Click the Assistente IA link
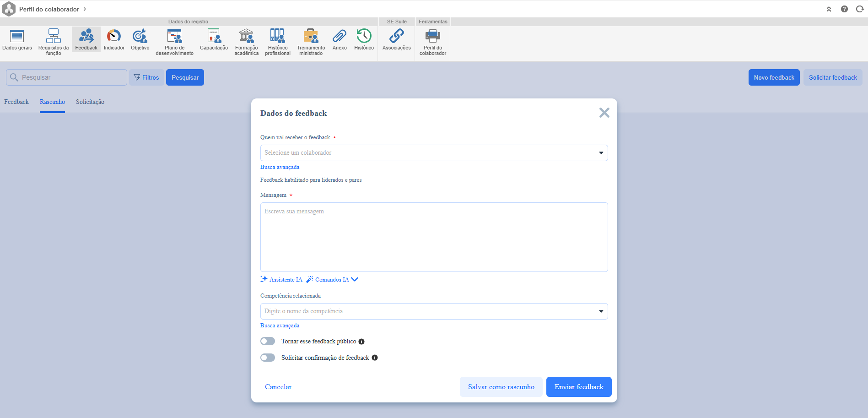 281,280
